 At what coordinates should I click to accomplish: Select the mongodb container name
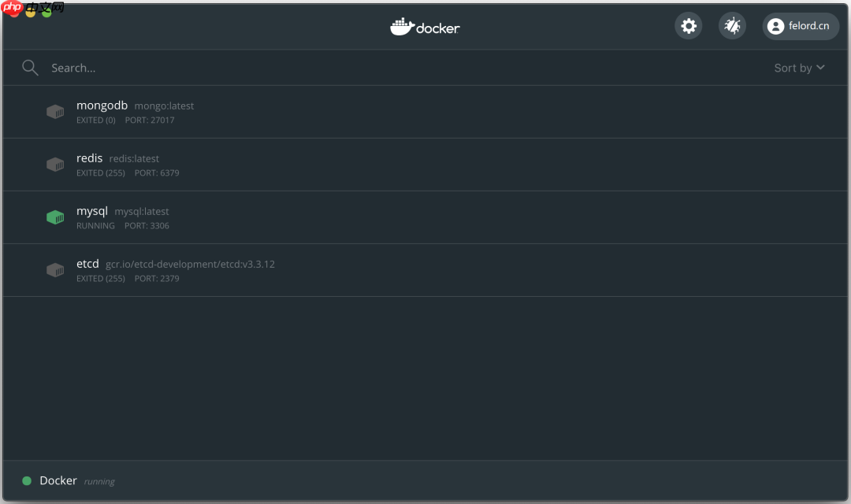(102, 105)
